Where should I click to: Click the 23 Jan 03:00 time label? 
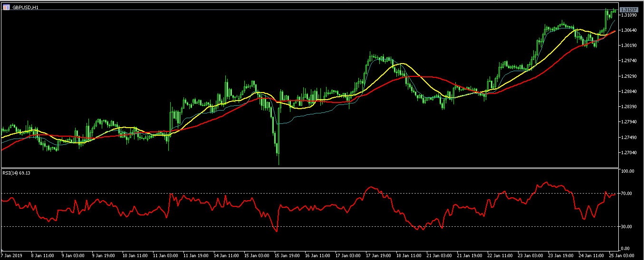[530, 255]
